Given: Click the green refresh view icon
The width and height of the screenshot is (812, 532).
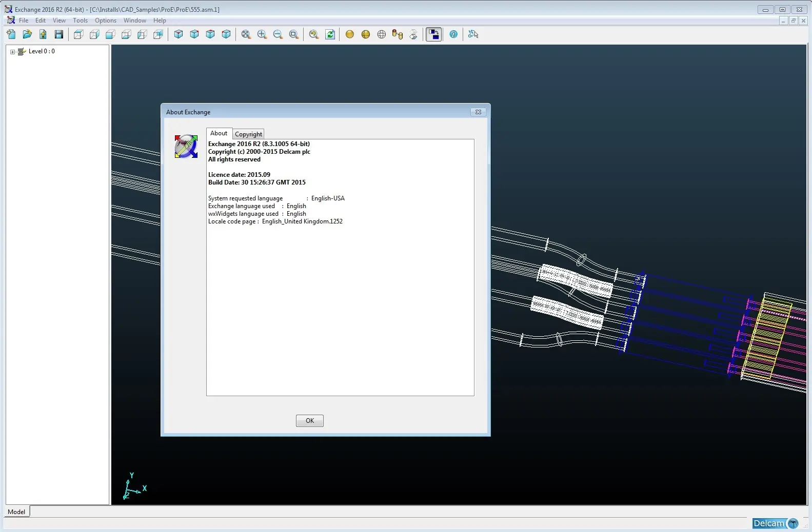Looking at the screenshot, I should tap(330, 34).
